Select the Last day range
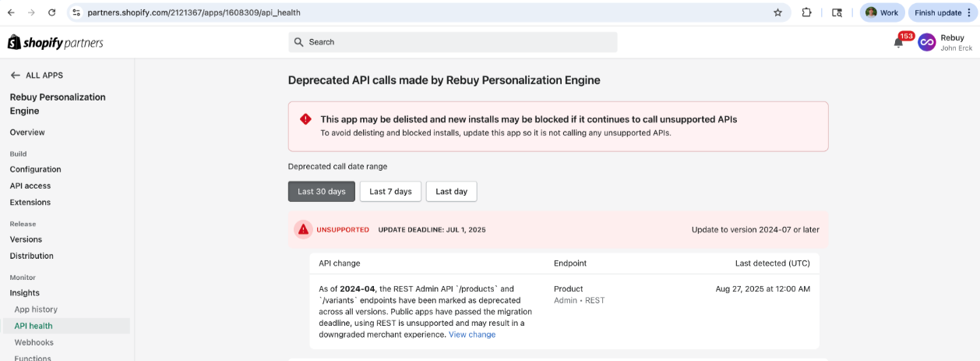Viewport: 980px width, 361px height. coord(451,191)
